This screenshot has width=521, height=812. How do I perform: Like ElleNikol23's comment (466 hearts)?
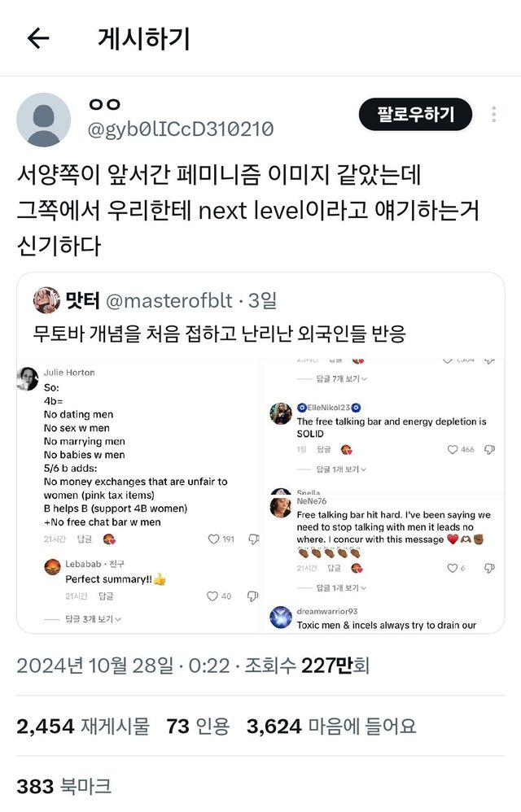(x=453, y=449)
